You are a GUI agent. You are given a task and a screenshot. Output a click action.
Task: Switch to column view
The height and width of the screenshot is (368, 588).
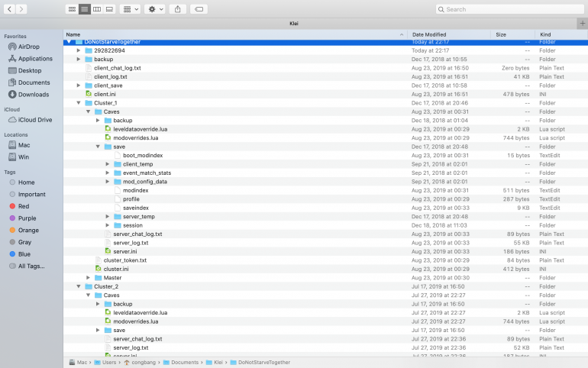[x=97, y=9]
